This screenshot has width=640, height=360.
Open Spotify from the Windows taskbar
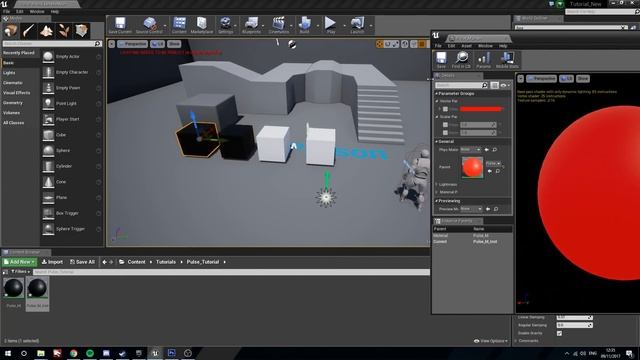click(x=90, y=353)
